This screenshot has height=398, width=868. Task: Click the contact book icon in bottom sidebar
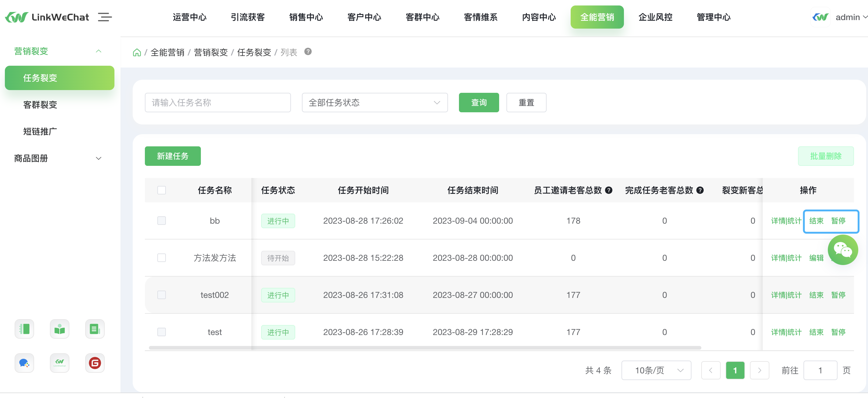pyautogui.click(x=24, y=329)
